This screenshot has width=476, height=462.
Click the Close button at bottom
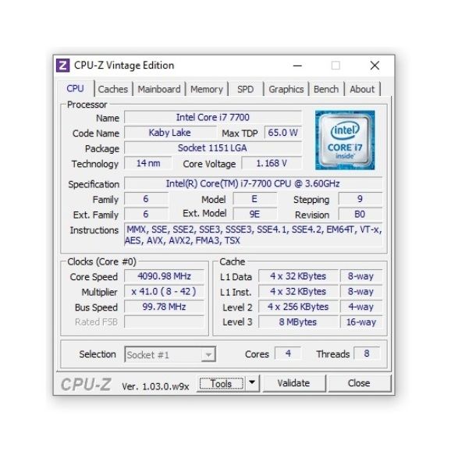[359, 383]
